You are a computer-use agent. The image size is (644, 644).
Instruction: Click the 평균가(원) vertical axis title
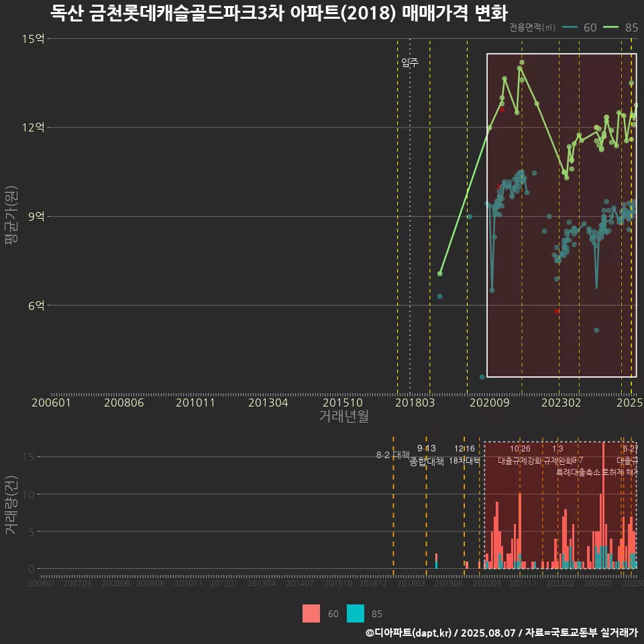point(11,215)
